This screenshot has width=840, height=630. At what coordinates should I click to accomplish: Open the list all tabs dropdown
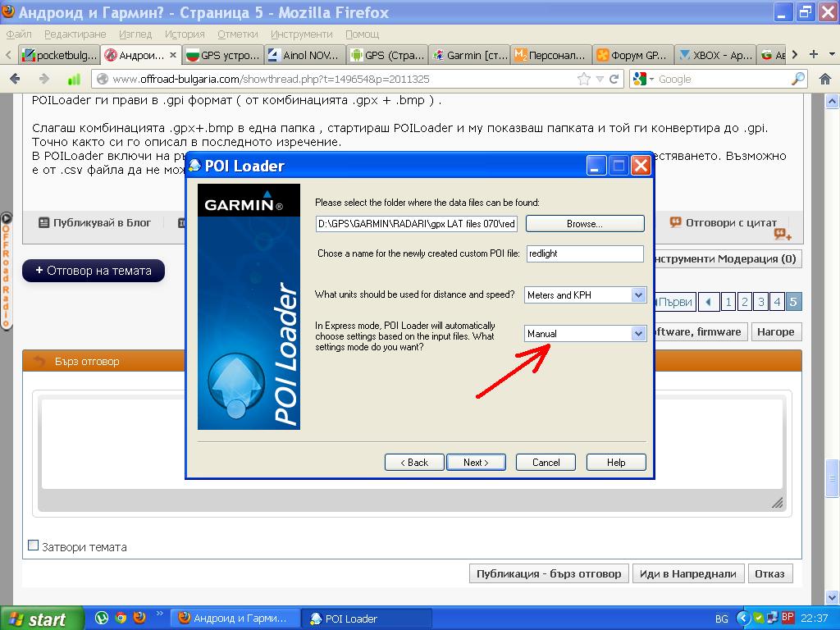pyautogui.click(x=832, y=54)
